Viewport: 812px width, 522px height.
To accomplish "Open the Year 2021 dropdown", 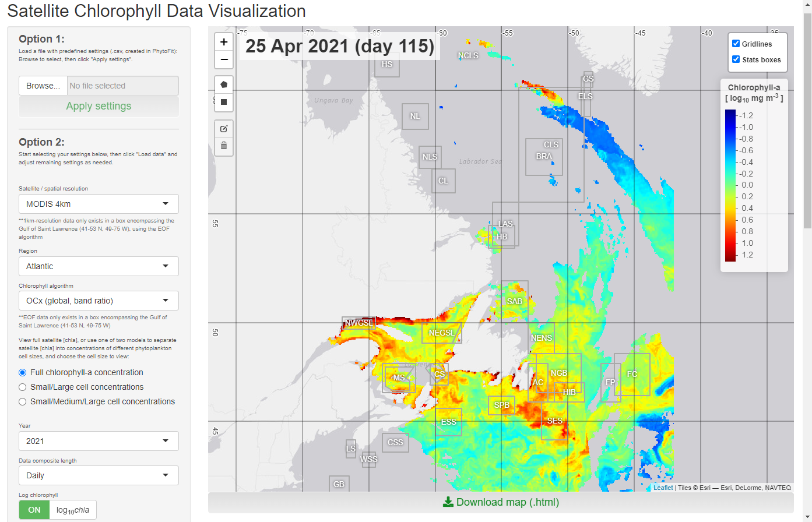I will click(x=99, y=441).
